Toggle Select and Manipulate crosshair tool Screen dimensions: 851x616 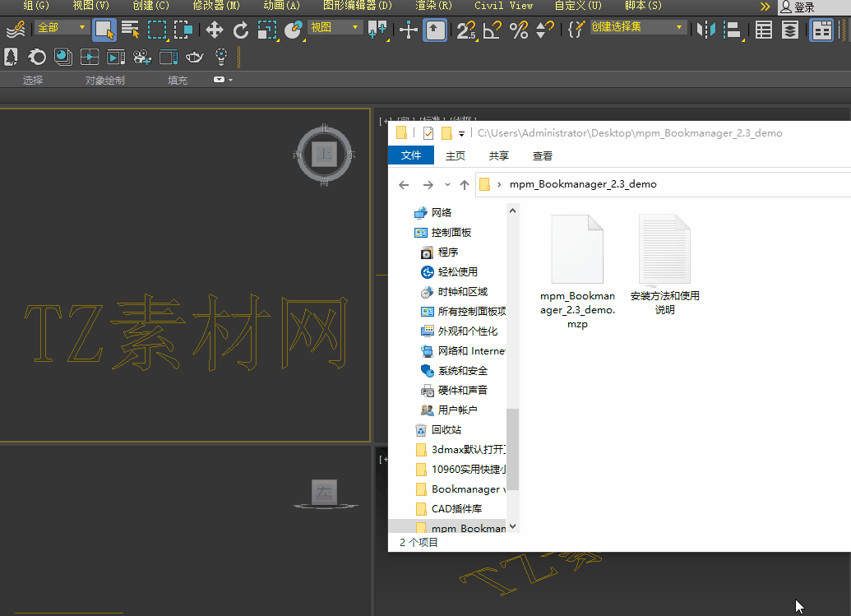408,30
